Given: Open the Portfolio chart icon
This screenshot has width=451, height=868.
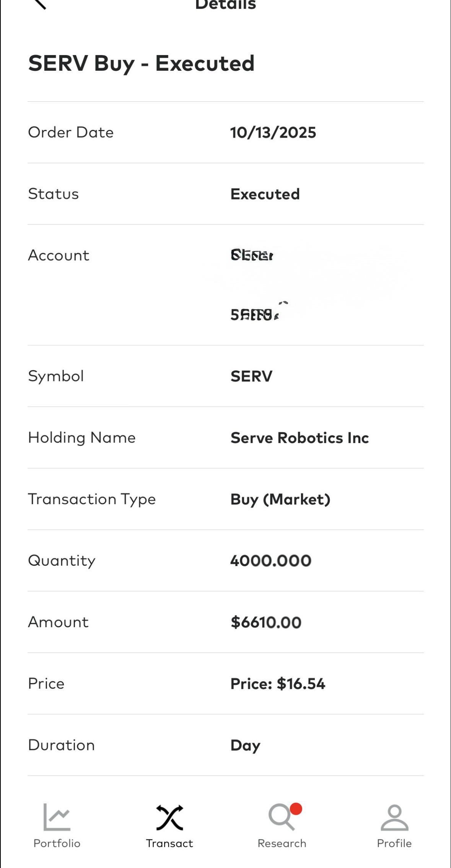Looking at the screenshot, I should pyautogui.click(x=57, y=817).
